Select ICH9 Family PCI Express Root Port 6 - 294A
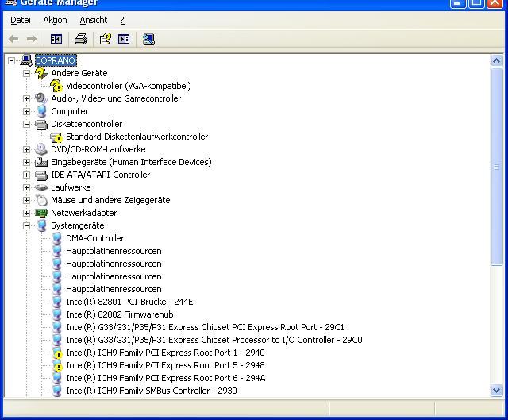This screenshot has width=508, height=420. (x=166, y=378)
